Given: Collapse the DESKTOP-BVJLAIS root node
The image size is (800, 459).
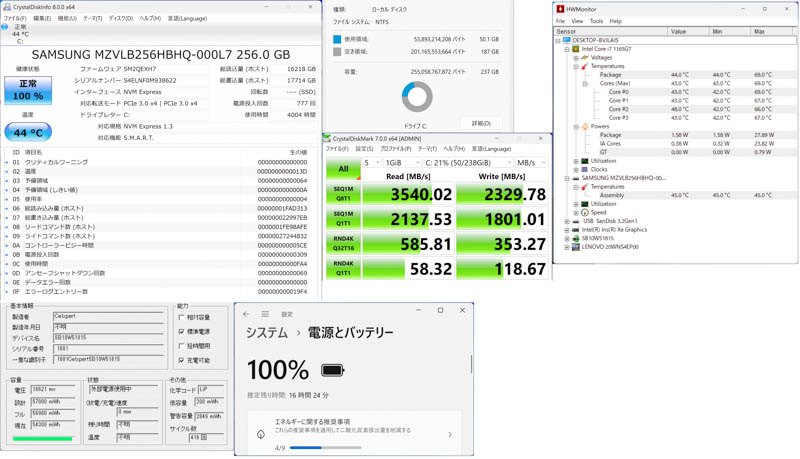Looking at the screenshot, I should [x=558, y=40].
